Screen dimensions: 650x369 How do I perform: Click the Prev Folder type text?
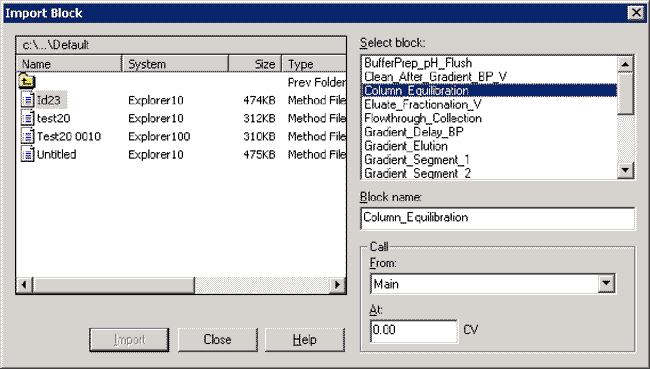[x=317, y=82]
